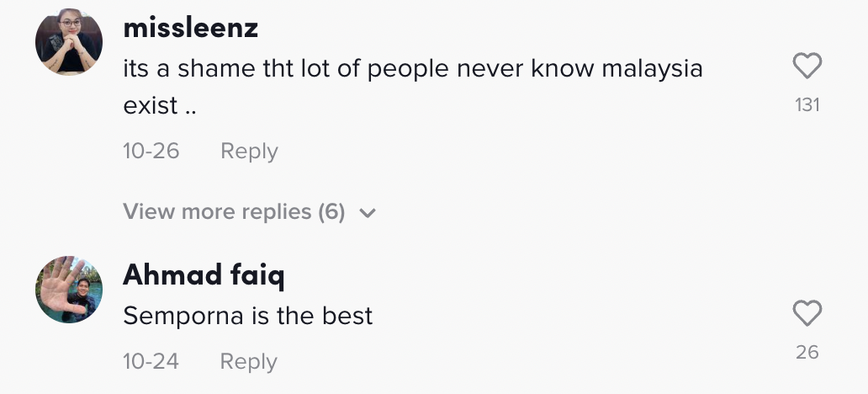Screen dimensions: 868x394
Task: Click the words "the best"
Action: [x=326, y=317]
